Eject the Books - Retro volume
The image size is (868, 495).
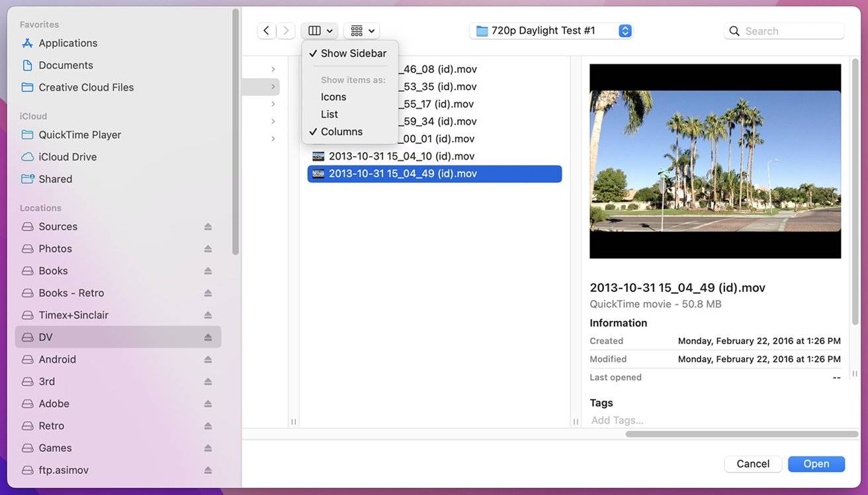(x=208, y=292)
